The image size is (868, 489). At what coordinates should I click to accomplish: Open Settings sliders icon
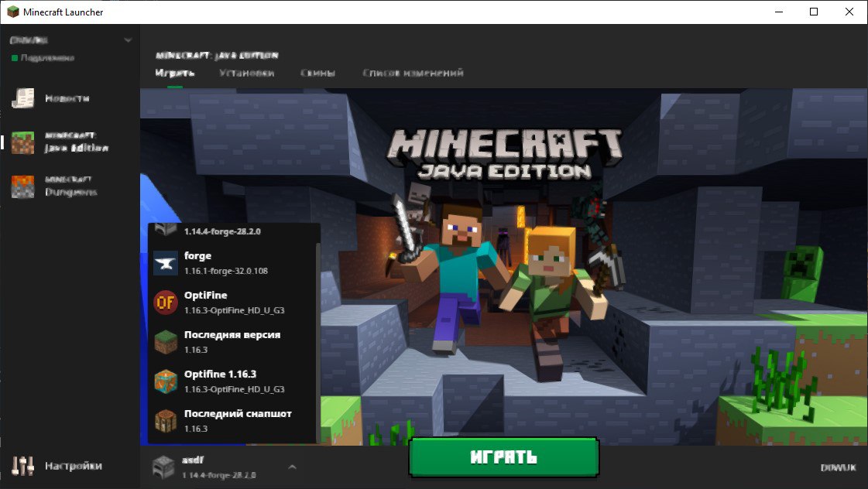coord(22,466)
